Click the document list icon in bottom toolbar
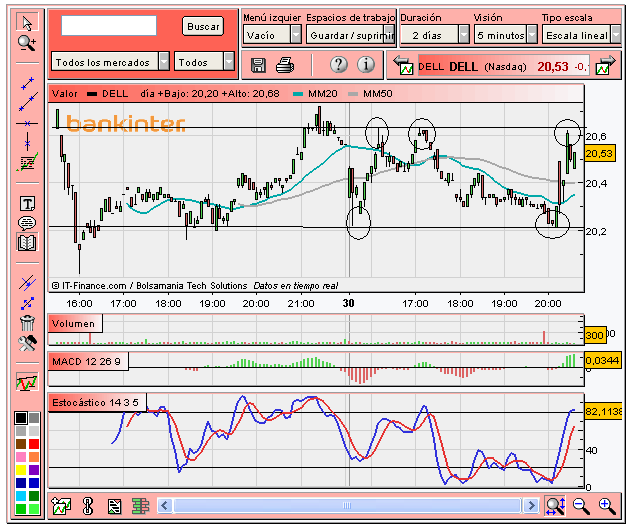630x527 pixels. 115,506
